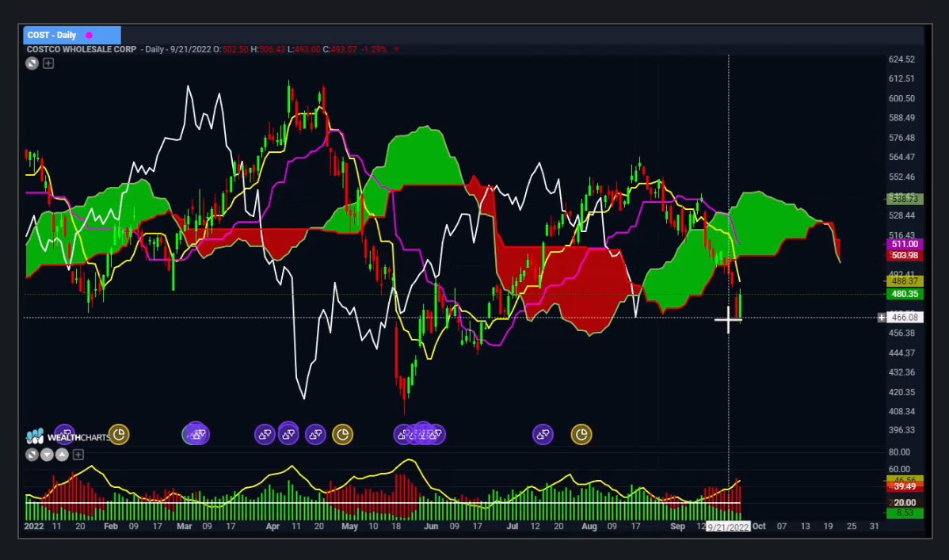The image size is (949, 560).
Task: Click the green cloud label 538.73
Action: pyautogui.click(x=905, y=199)
